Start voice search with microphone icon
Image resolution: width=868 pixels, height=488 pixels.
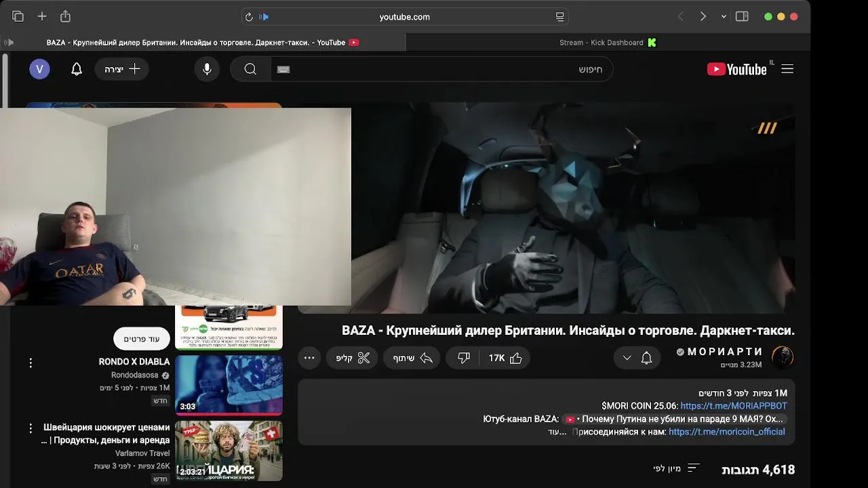(x=207, y=69)
